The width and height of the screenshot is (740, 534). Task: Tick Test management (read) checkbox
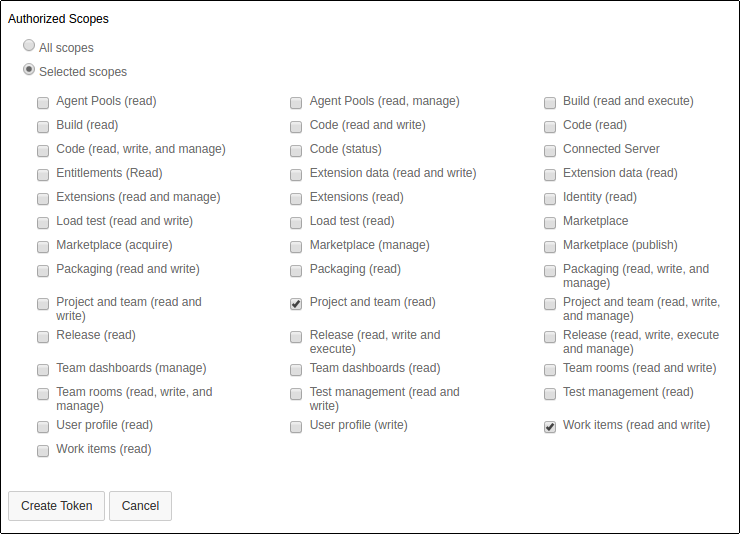tap(550, 393)
